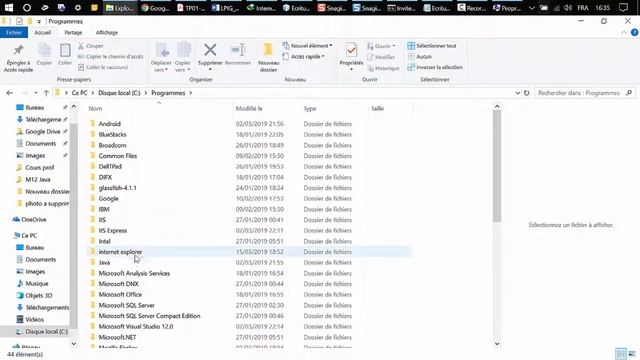Click Copier le chemin d'accès

[110, 57]
